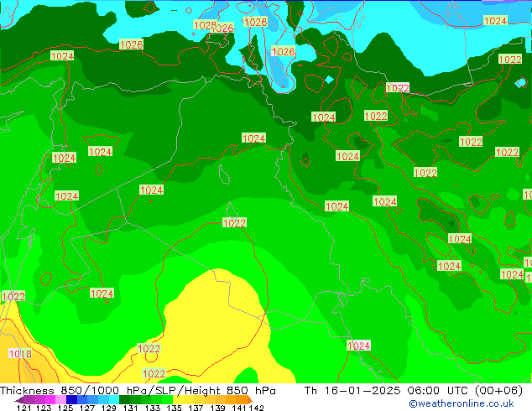Open the weatheronline.co.uk copyright link
The image size is (532, 411).
point(462,403)
